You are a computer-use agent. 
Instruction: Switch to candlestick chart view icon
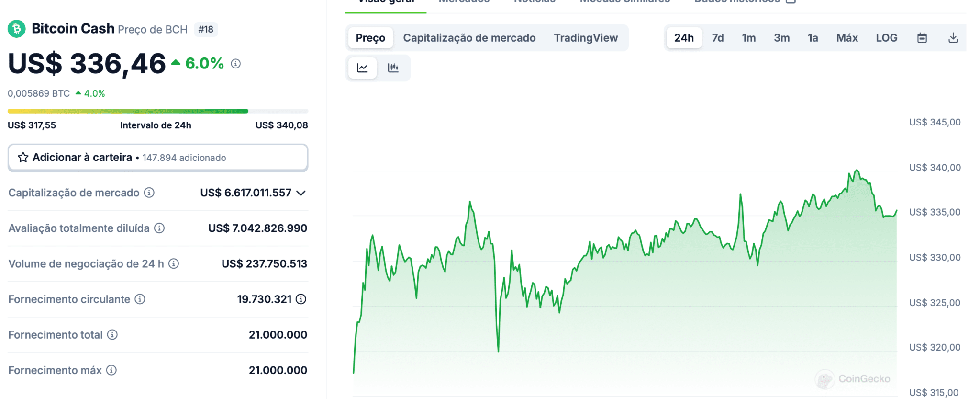pos(393,68)
